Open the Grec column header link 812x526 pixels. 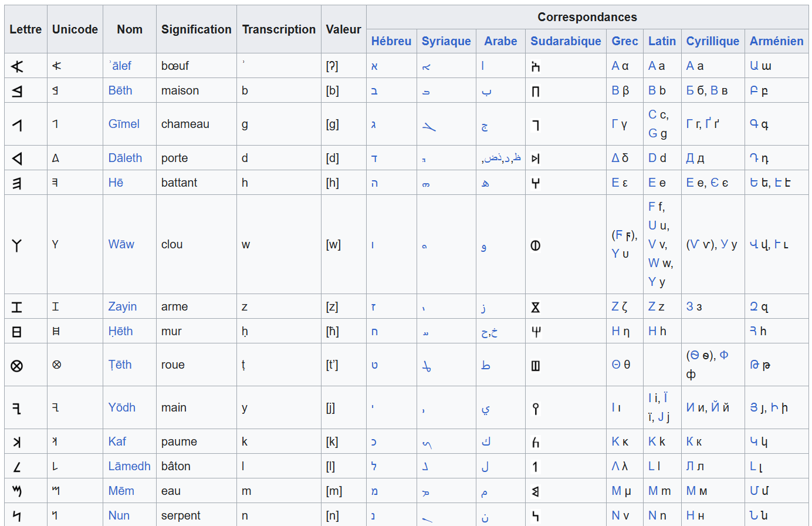click(x=624, y=41)
